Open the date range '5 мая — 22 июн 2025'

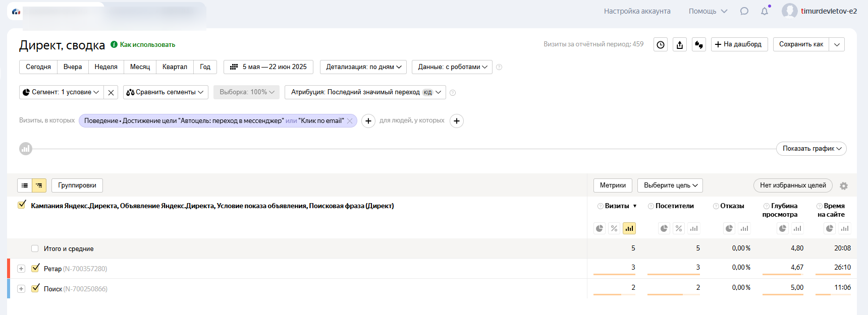pos(268,67)
